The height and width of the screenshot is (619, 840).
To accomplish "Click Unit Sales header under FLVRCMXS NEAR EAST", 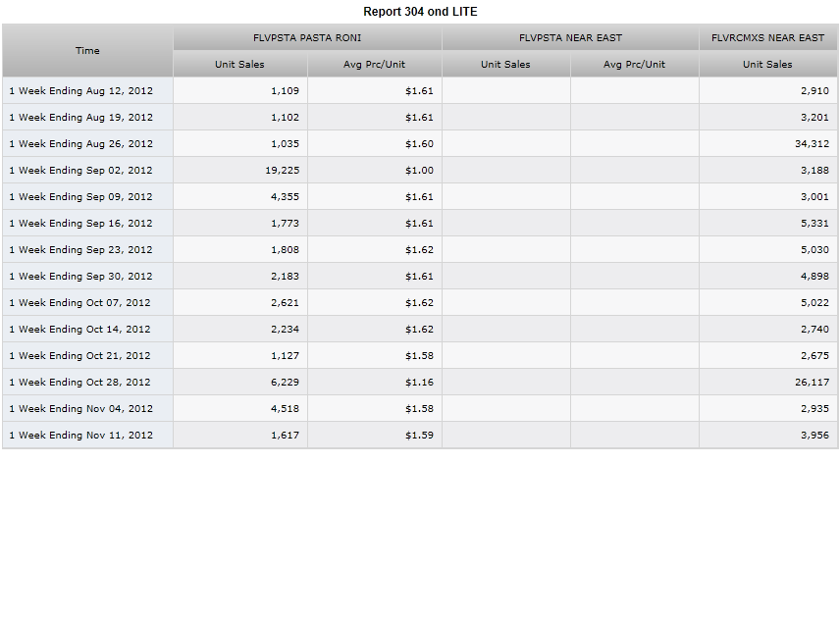I will [x=768, y=65].
